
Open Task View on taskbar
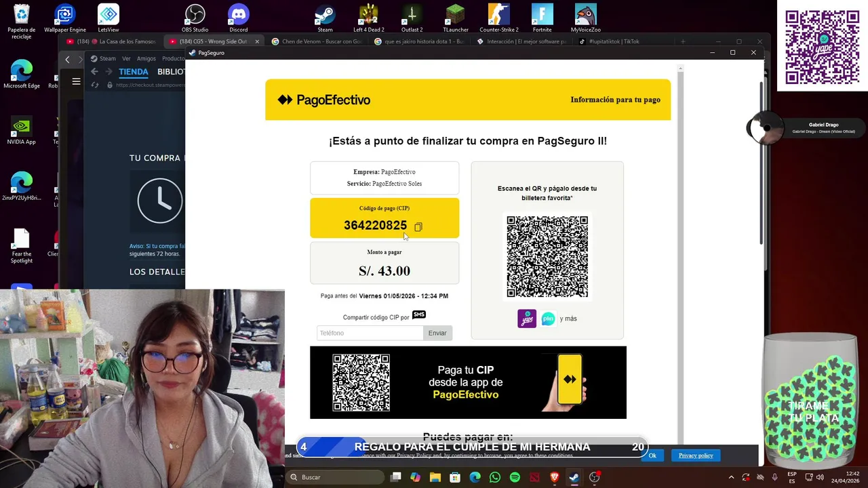pyautogui.click(x=395, y=477)
